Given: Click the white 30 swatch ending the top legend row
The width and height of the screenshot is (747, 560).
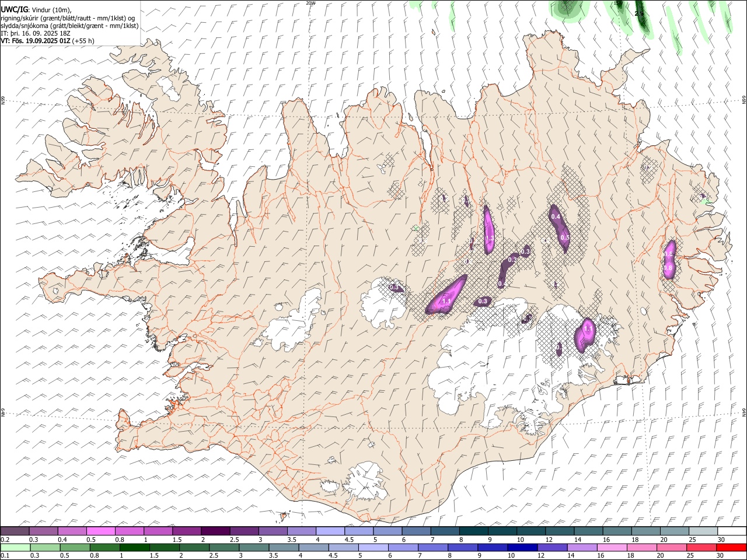Looking at the screenshot, I should [732, 531].
